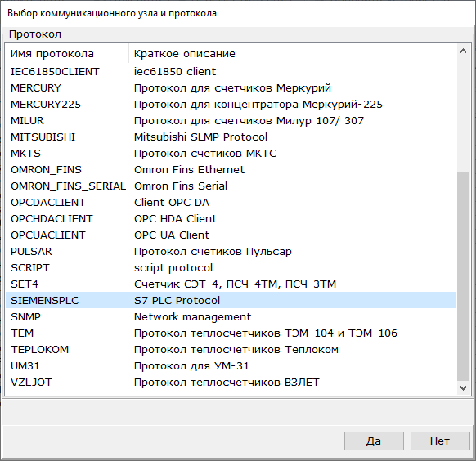476x461 pixels.
Task: Click the 'OPC UA Client' description
Action: point(172,235)
